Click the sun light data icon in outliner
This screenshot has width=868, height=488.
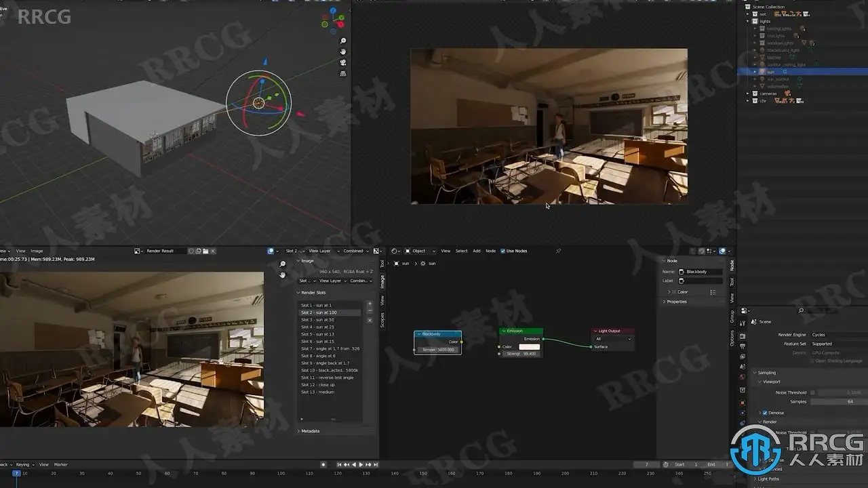pyautogui.click(x=785, y=72)
